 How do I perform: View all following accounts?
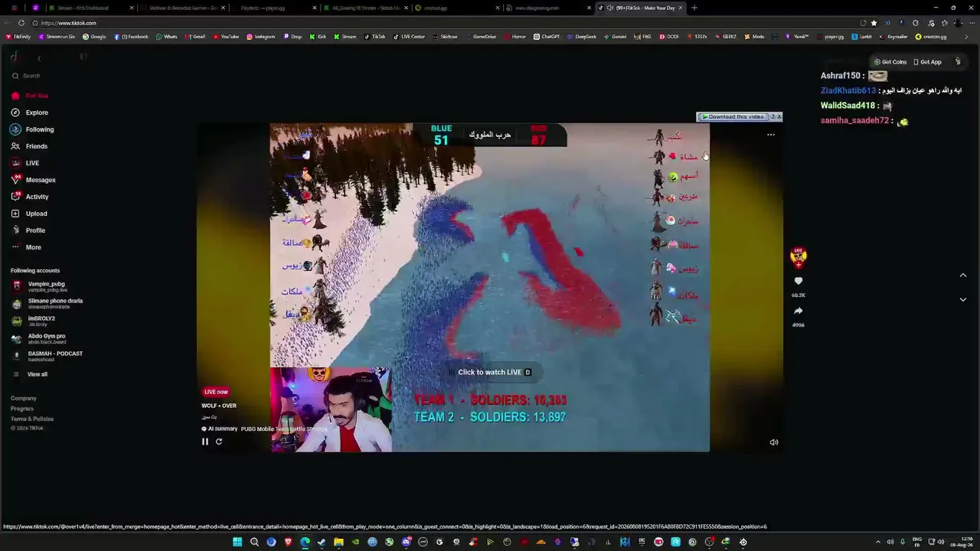(31, 374)
